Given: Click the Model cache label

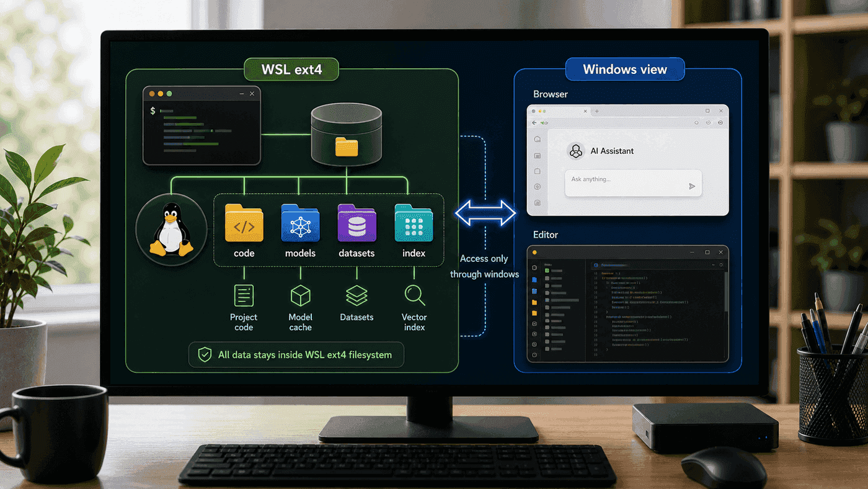Looking at the screenshot, I should coord(300,322).
